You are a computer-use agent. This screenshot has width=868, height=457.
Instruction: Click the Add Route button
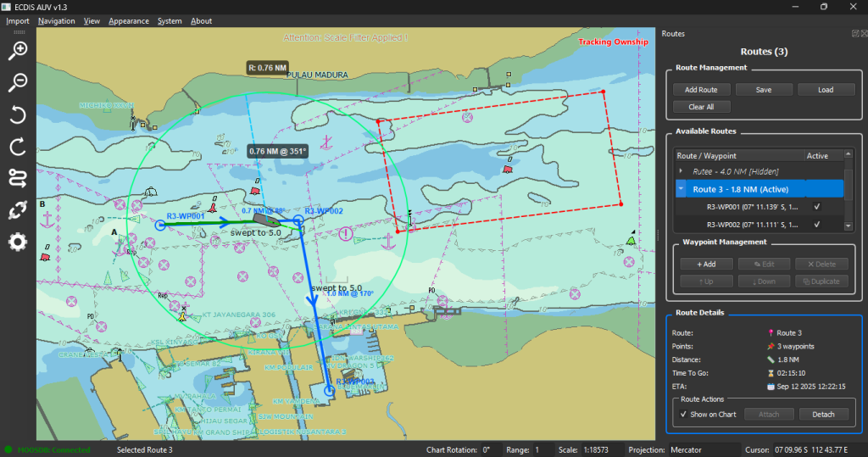(701, 90)
